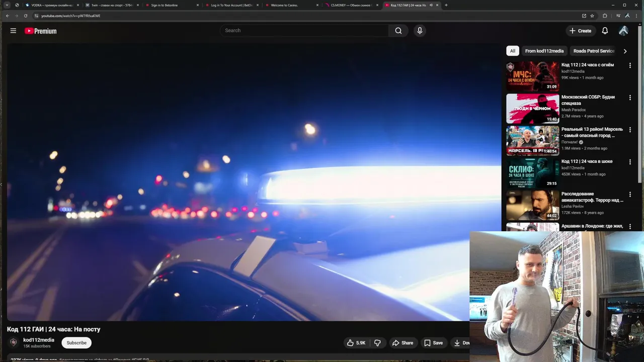Open the Create menu button

(580, 31)
